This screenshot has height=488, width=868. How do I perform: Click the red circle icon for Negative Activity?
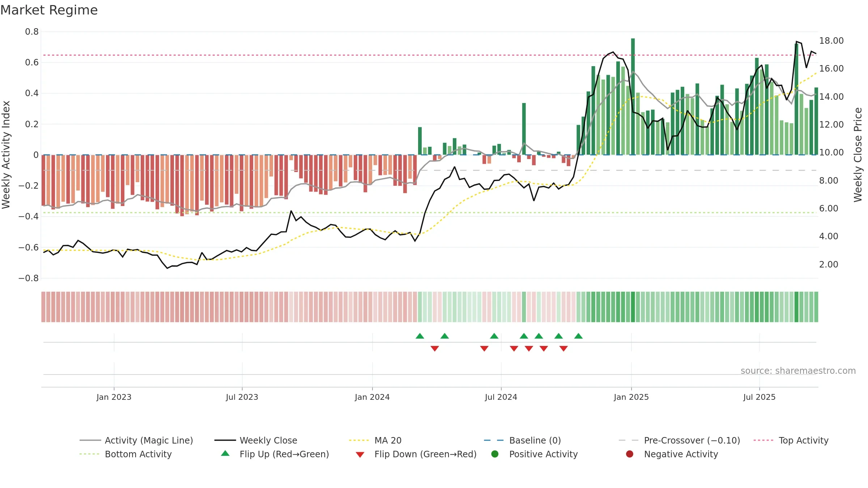click(630, 454)
